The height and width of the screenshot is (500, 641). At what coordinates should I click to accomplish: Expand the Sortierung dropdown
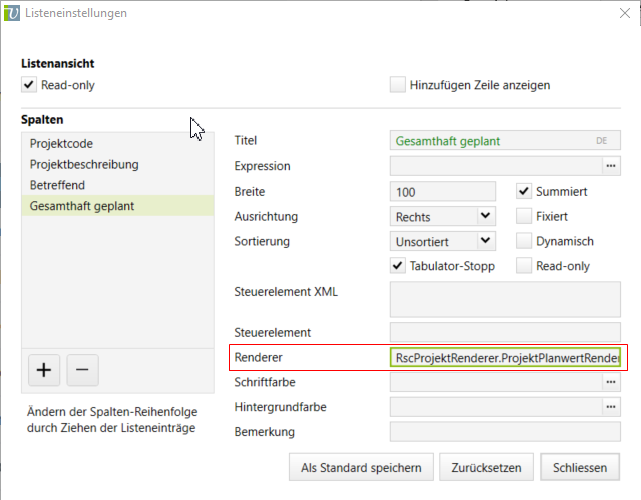[444, 240]
